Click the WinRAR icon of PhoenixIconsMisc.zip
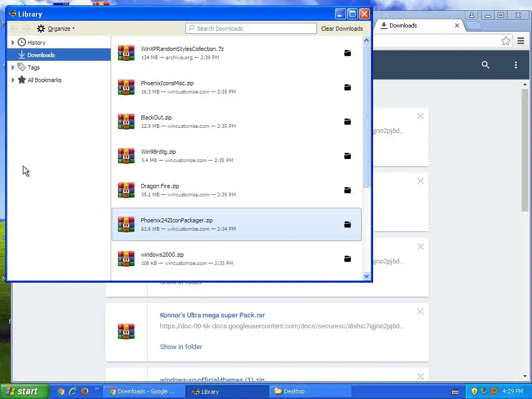 126,87
